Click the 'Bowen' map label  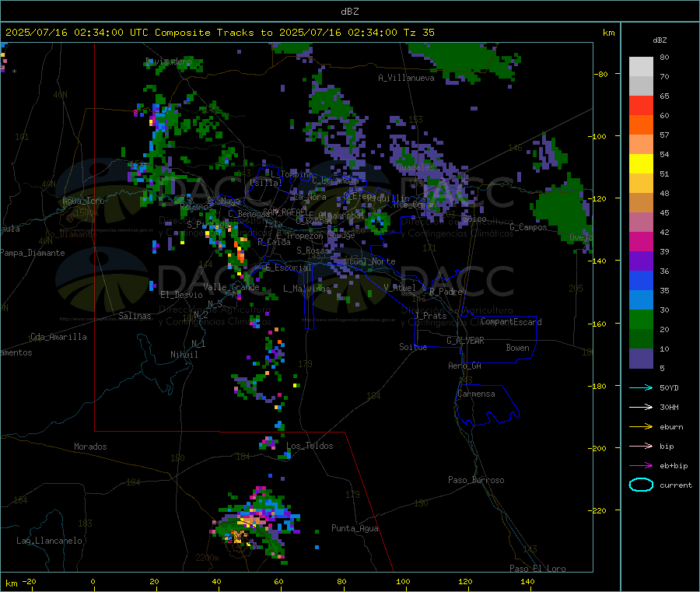pyautogui.click(x=517, y=348)
